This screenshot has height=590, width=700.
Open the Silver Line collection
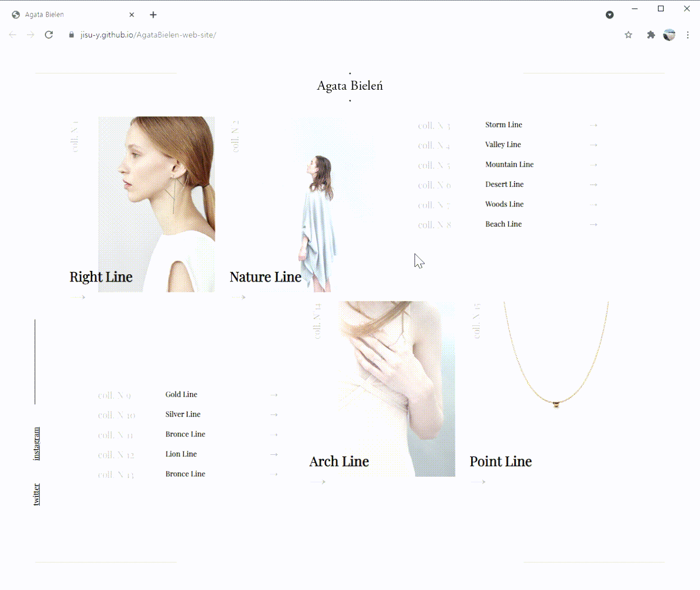pos(183,414)
